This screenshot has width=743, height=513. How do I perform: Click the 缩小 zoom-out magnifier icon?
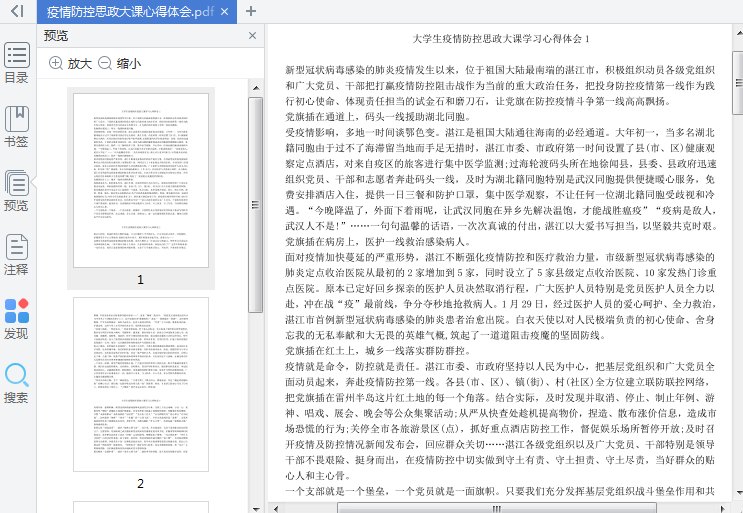(105, 63)
